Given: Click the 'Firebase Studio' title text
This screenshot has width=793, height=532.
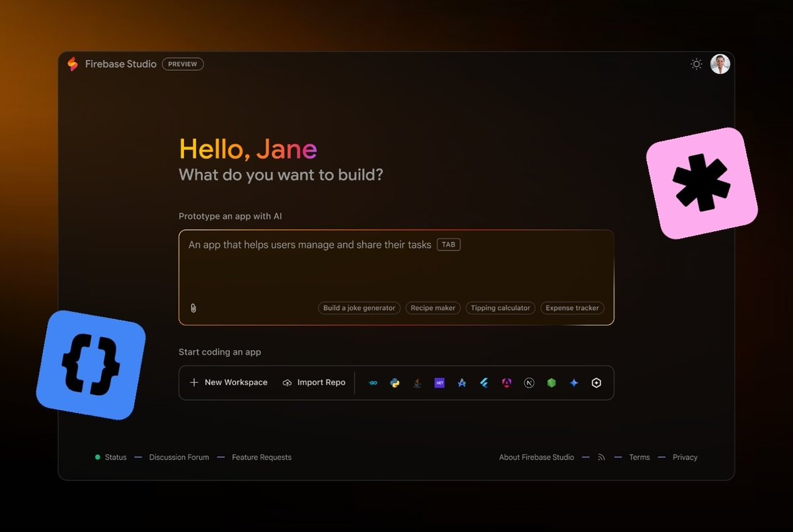Looking at the screenshot, I should click(121, 64).
